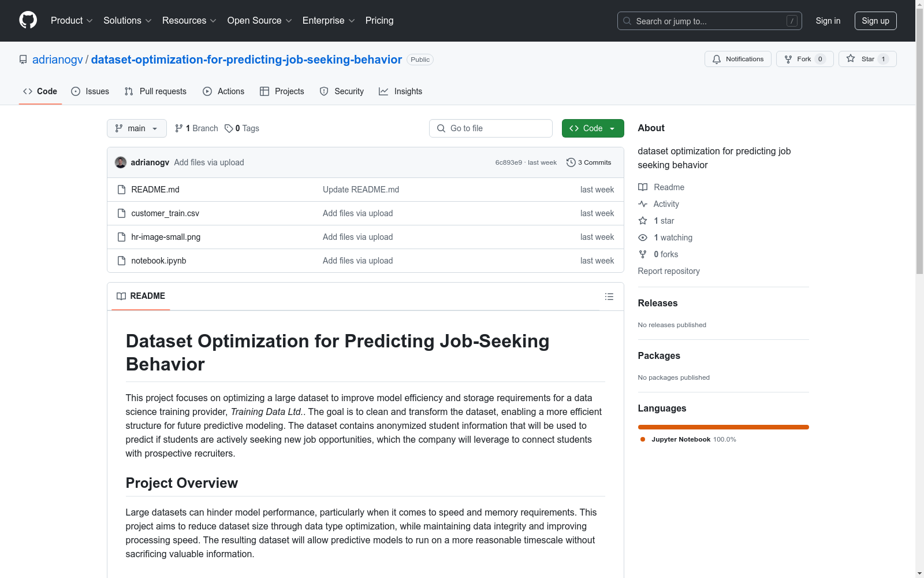Click the Sign up button
This screenshot has height=578, width=924.
(875, 21)
